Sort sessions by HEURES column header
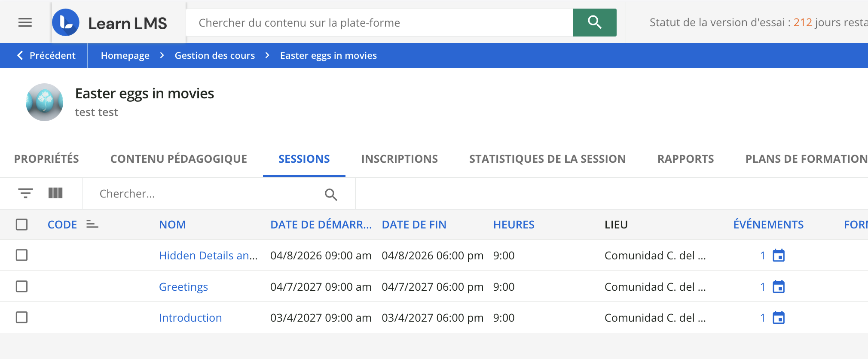The image size is (868, 359). click(x=513, y=225)
